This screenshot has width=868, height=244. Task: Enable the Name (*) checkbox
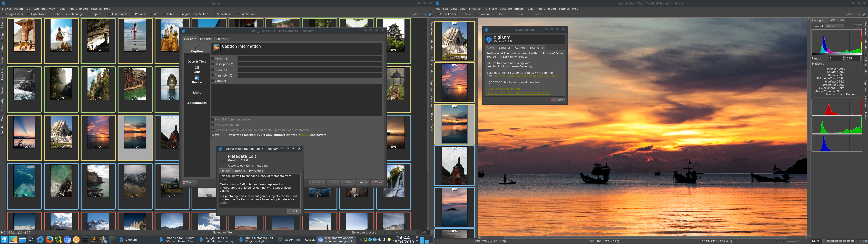tap(213, 59)
